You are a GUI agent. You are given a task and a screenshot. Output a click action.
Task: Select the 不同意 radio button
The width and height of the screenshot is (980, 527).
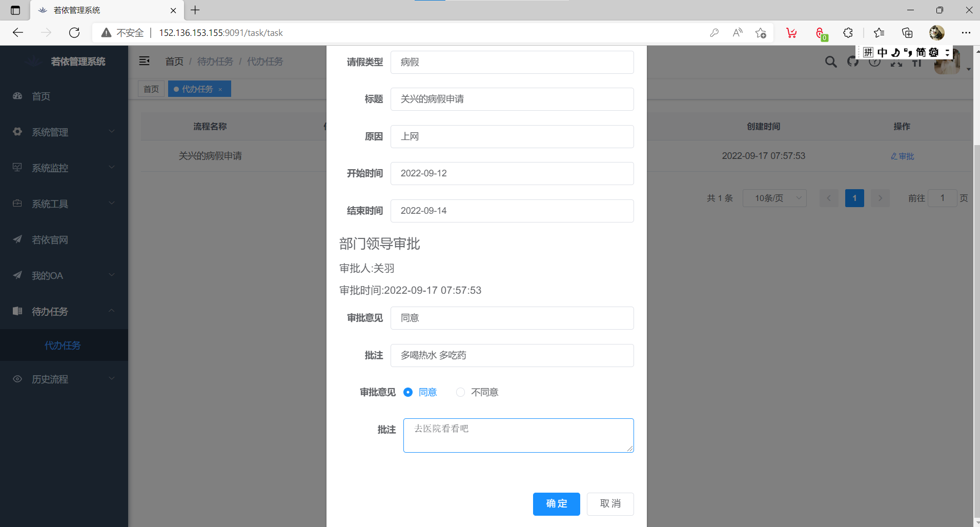460,392
